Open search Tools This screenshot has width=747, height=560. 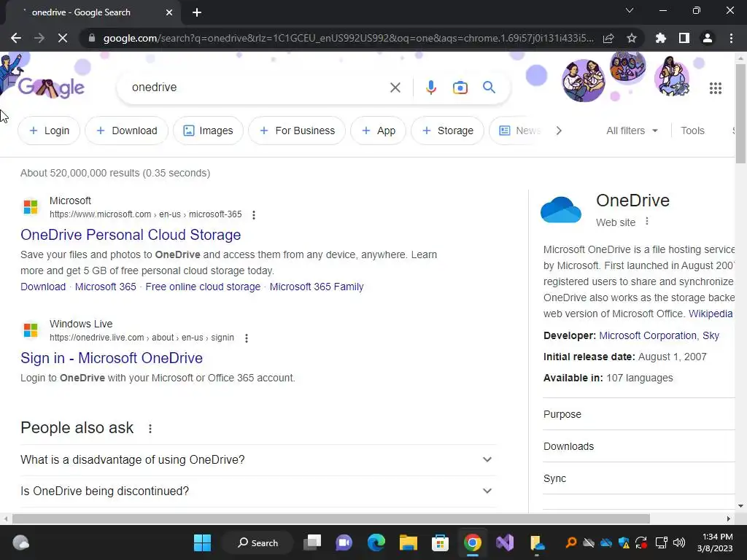click(692, 131)
